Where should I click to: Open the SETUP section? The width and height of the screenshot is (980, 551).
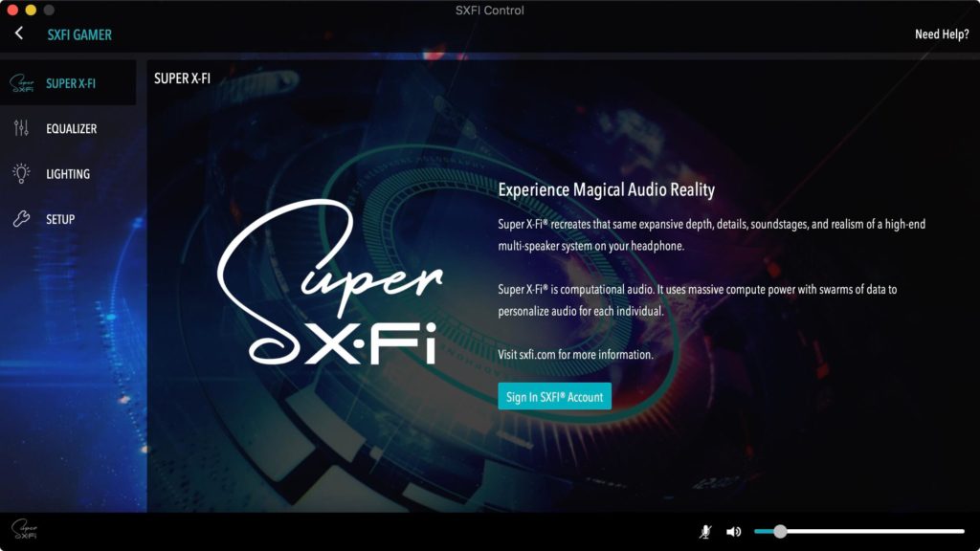59,219
